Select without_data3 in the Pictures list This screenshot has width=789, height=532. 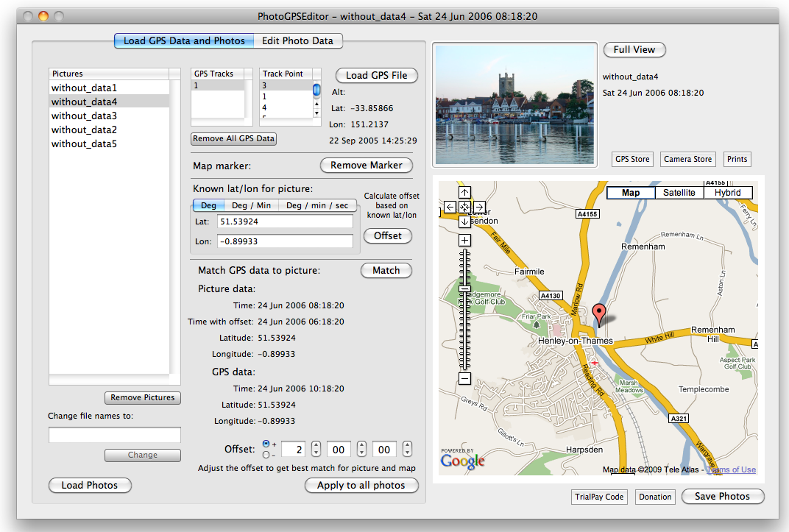[x=84, y=116]
